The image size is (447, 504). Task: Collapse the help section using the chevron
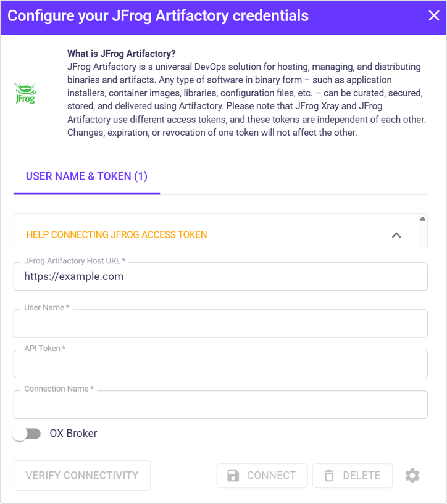[396, 235]
